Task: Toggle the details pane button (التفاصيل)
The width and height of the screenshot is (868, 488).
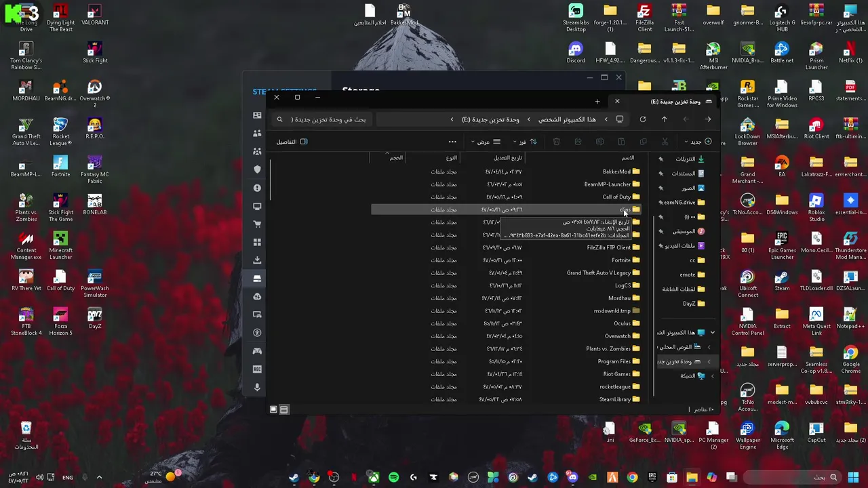Action: pos(292,142)
